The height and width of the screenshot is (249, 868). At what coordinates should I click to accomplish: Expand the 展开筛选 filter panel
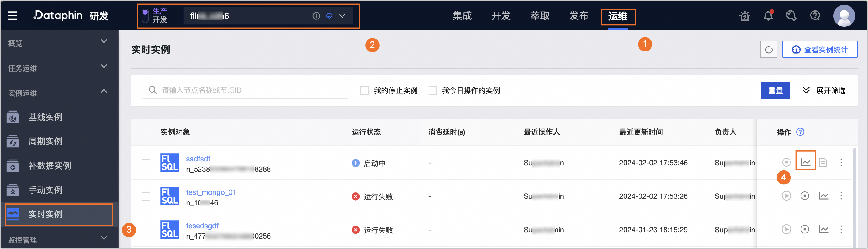(824, 90)
